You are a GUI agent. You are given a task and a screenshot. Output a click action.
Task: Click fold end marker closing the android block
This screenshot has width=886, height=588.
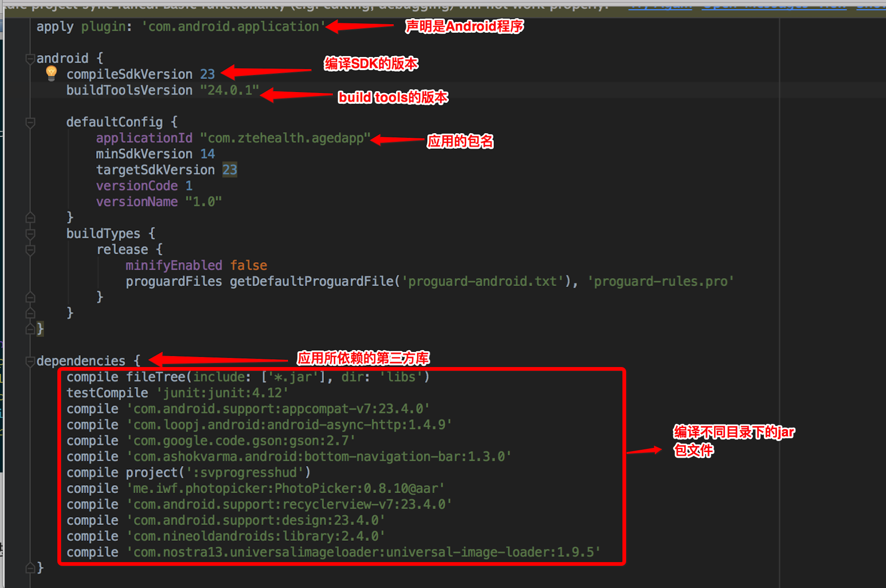(x=30, y=329)
